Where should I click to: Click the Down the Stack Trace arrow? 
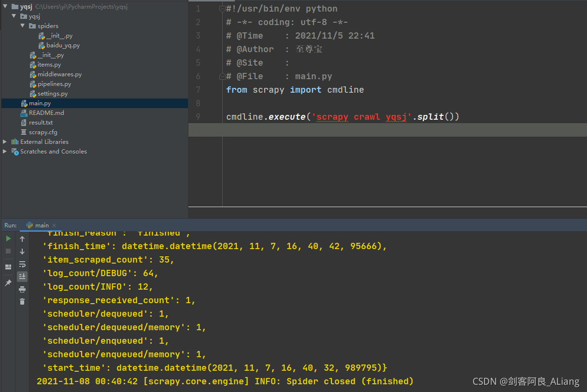pos(22,252)
